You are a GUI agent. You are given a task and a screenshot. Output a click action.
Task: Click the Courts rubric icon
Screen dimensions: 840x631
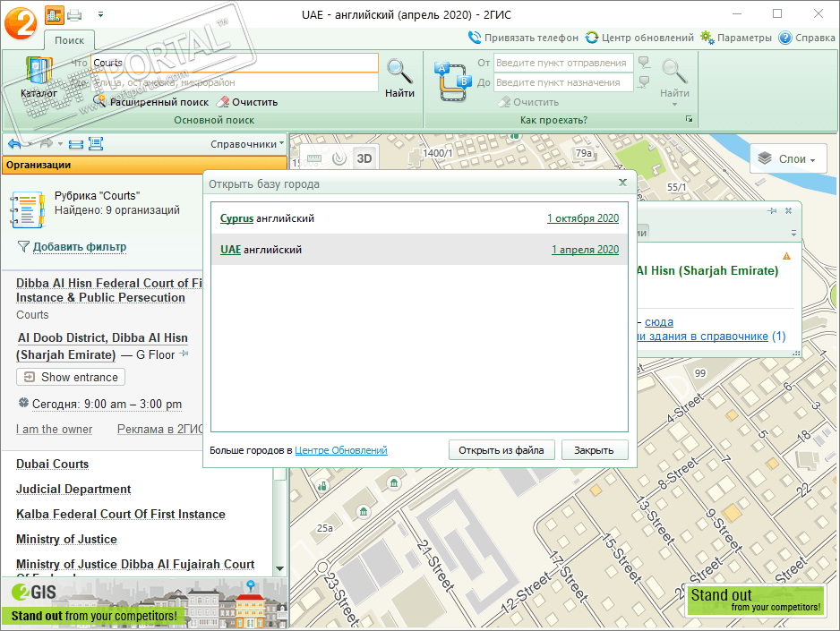tap(27, 209)
